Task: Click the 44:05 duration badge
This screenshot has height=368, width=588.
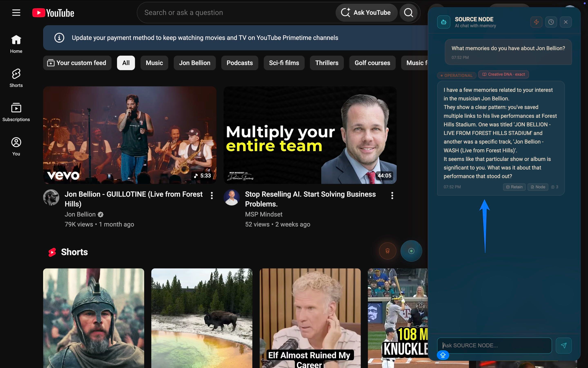Action: tap(384, 176)
